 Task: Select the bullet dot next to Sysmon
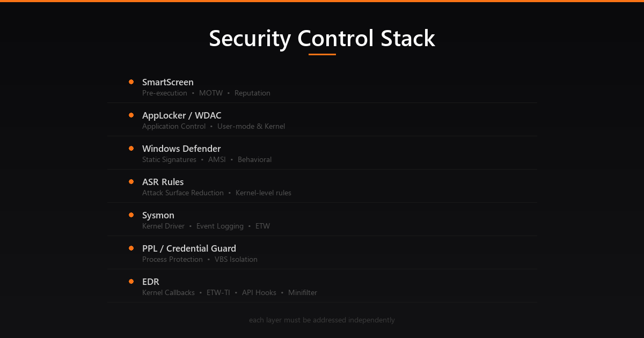click(x=131, y=215)
